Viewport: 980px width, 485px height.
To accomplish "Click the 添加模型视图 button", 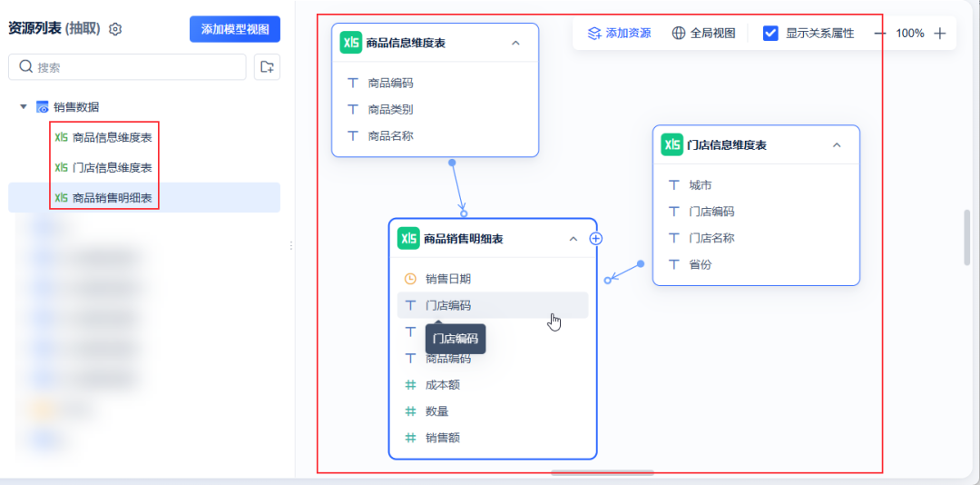I will pos(235,29).
